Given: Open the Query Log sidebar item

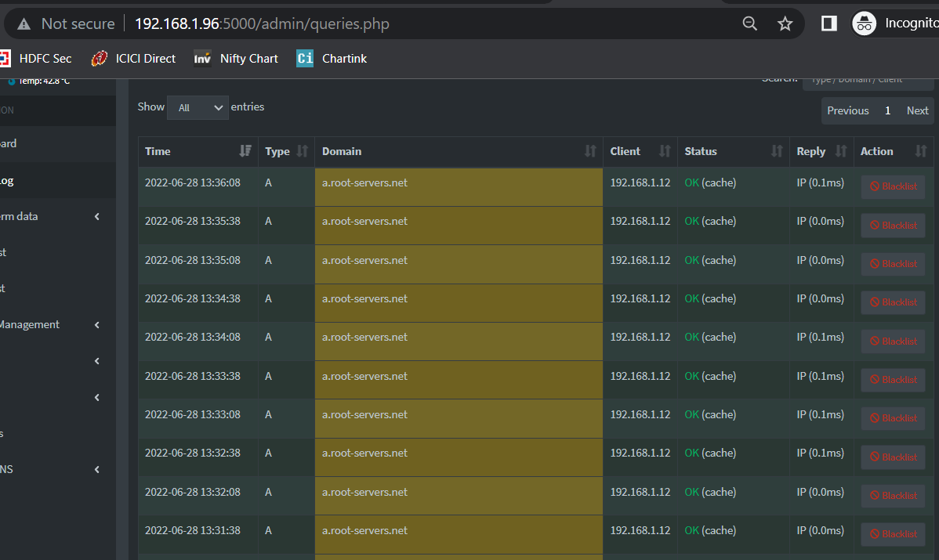Looking at the screenshot, I should pos(6,180).
